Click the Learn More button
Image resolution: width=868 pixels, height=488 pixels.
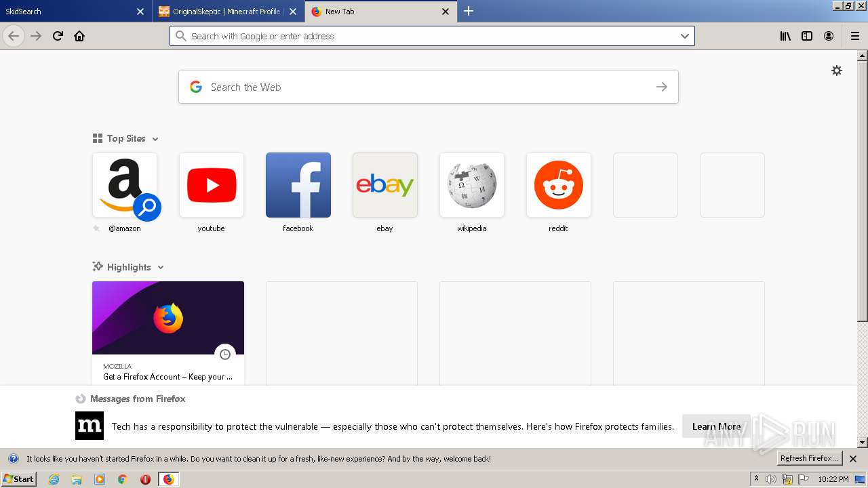click(716, 426)
